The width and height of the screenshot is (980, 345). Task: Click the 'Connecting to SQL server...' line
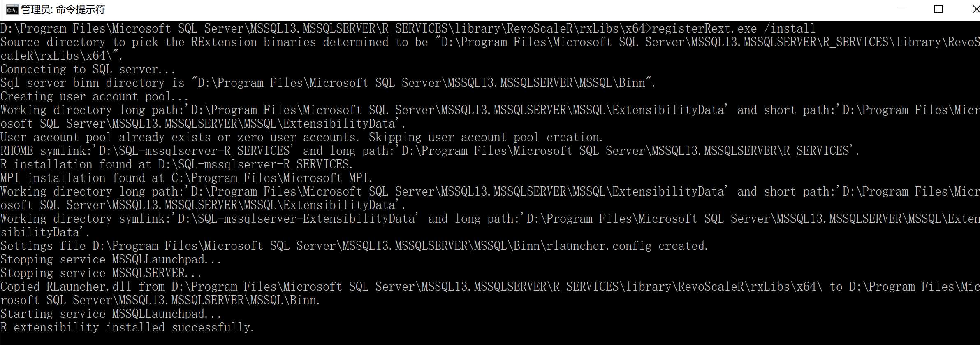(88, 69)
